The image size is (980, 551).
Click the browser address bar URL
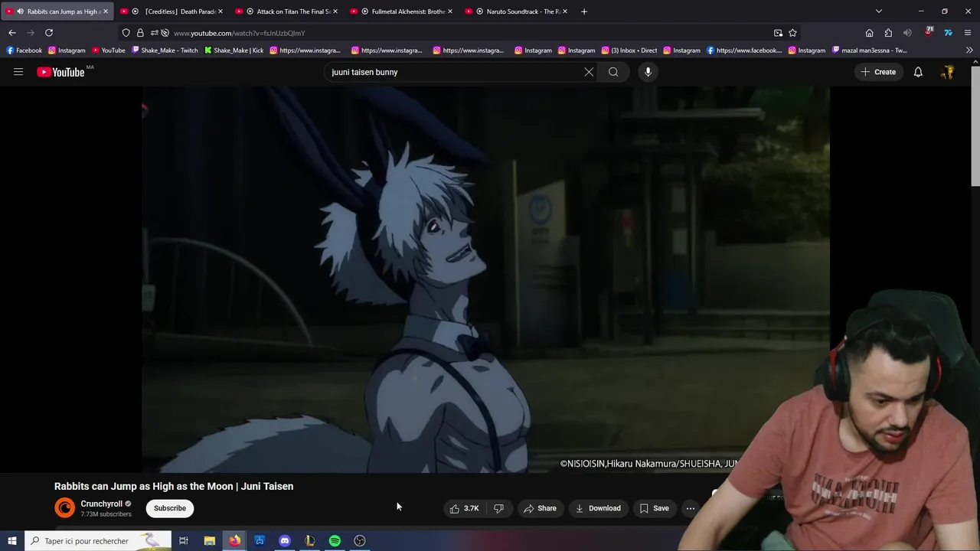pyautogui.click(x=240, y=33)
